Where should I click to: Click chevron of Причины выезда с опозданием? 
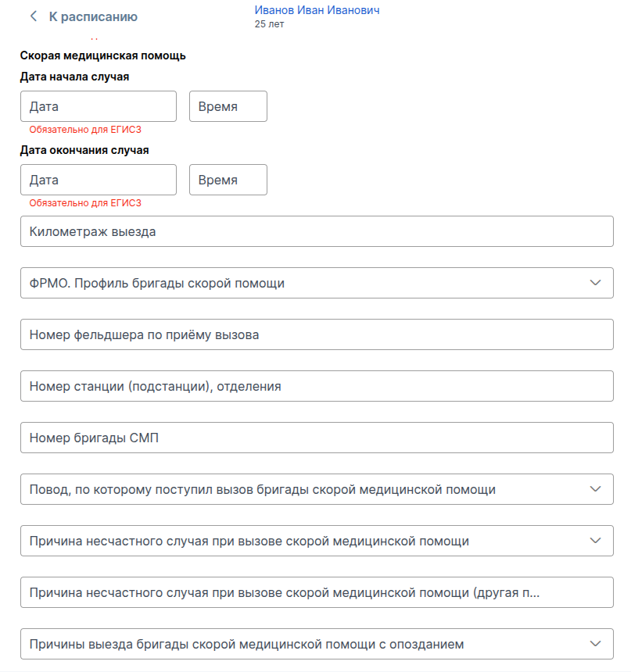(x=596, y=644)
